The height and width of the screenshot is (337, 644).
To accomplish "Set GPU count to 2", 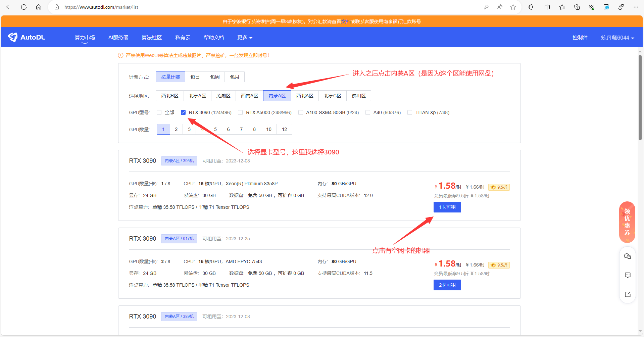I will coord(176,129).
